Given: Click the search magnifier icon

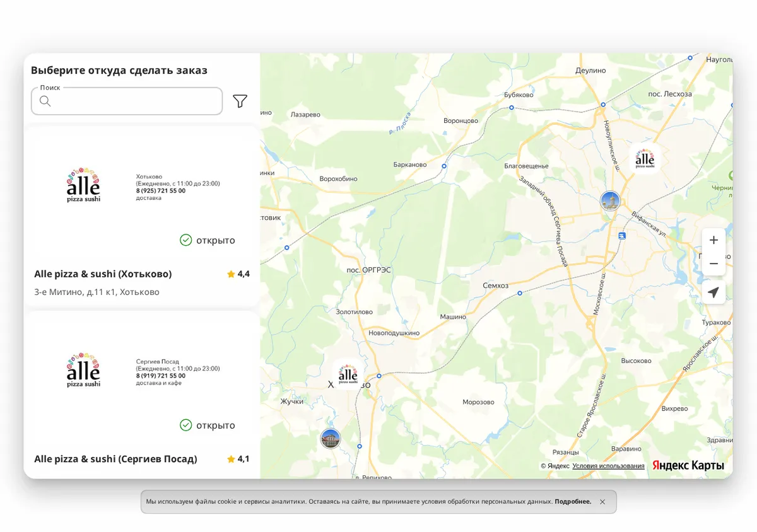Looking at the screenshot, I should click(x=45, y=101).
